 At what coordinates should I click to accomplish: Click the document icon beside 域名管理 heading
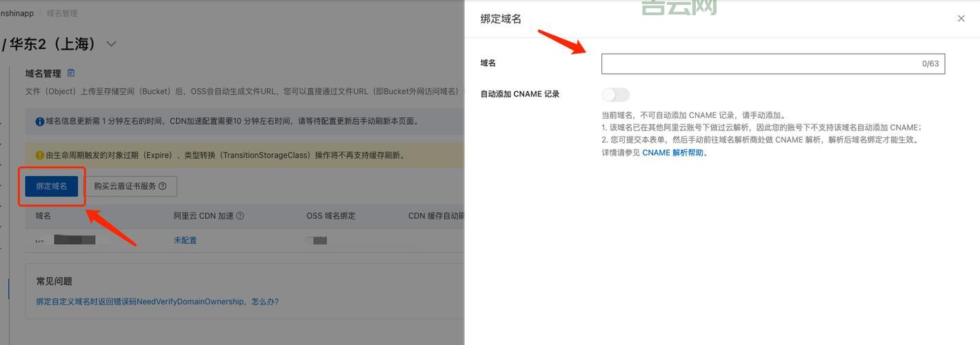pos(70,73)
